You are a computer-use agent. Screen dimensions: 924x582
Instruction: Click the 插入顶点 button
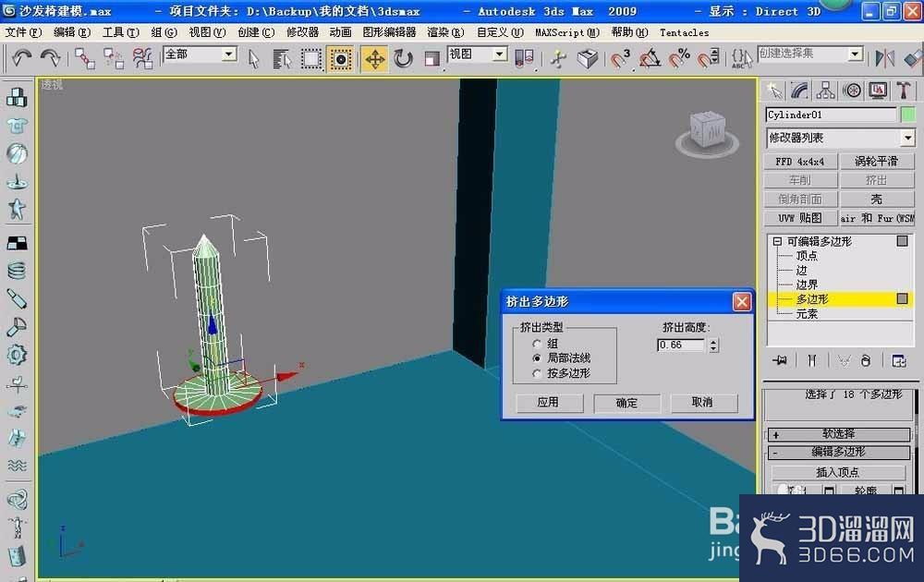837,472
